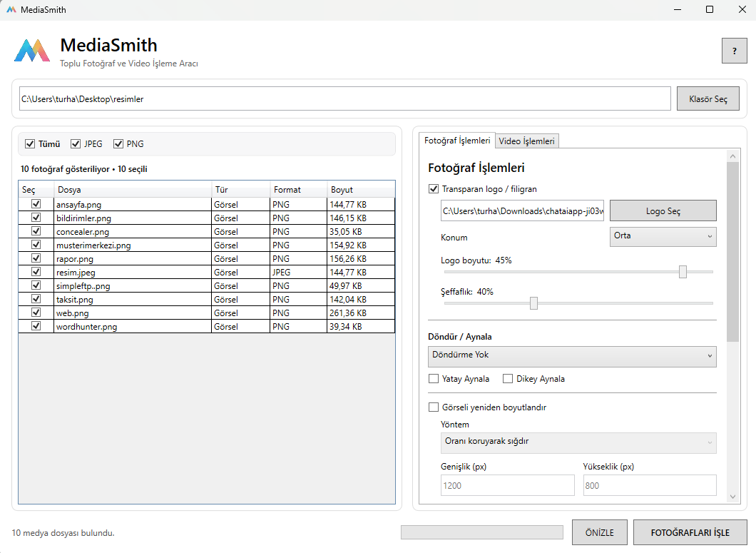Screen dimensions: 756x553
Task: Click the Tür column header
Action: [240, 190]
